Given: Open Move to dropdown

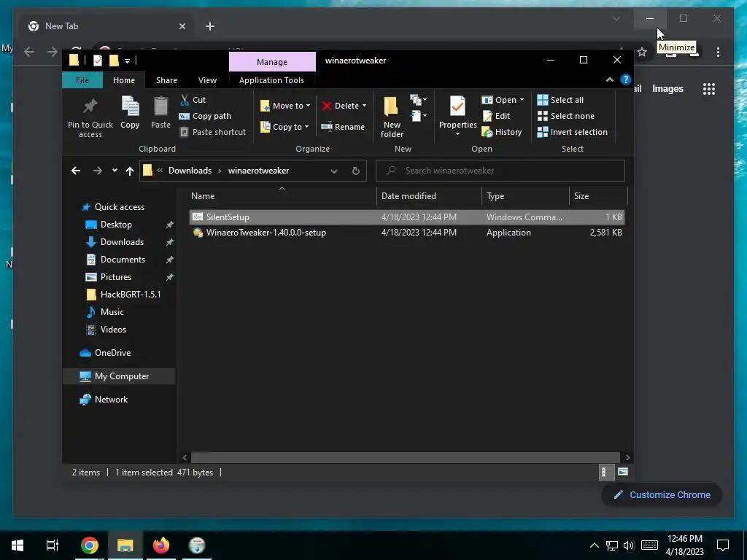Looking at the screenshot, I should (x=285, y=106).
